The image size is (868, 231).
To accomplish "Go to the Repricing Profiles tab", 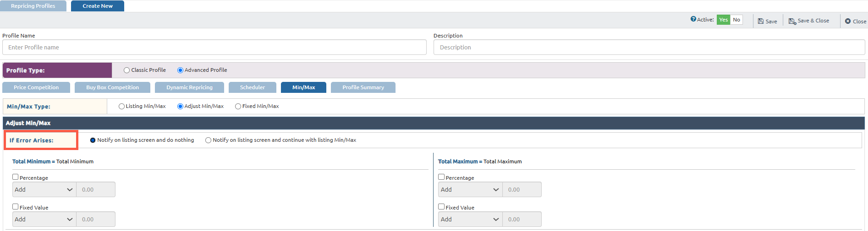I will (x=33, y=6).
